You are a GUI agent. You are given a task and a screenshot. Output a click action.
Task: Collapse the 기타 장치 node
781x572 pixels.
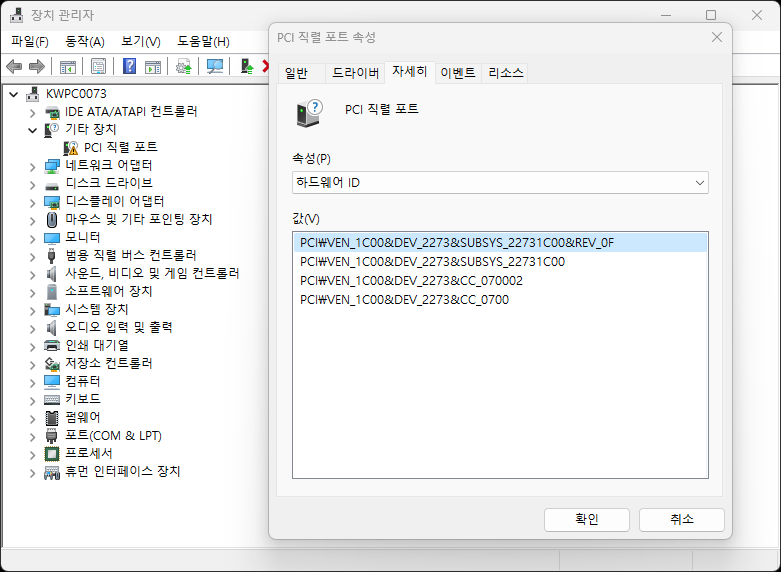click(32, 131)
